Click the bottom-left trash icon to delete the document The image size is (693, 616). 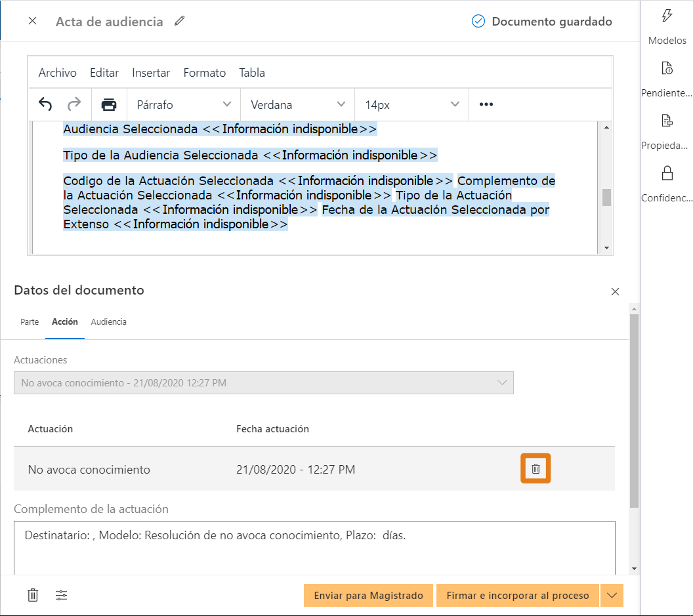pos(33,595)
